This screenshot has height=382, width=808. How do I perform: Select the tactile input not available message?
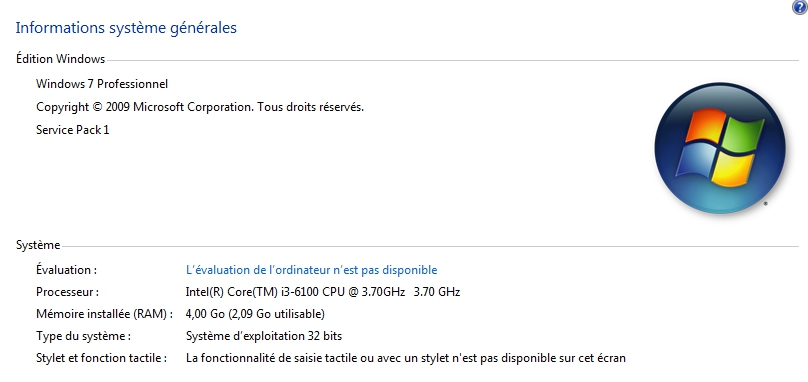(406, 358)
